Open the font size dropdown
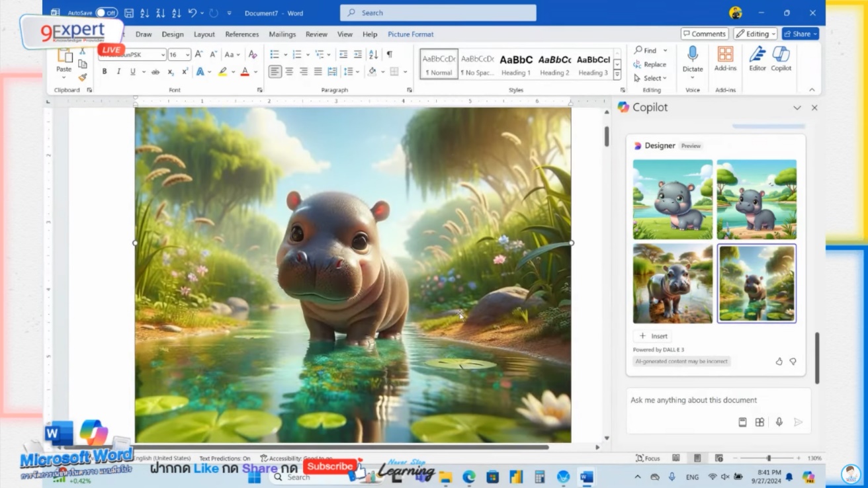This screenshot has height=488, width=868. (x=187, y=55)
